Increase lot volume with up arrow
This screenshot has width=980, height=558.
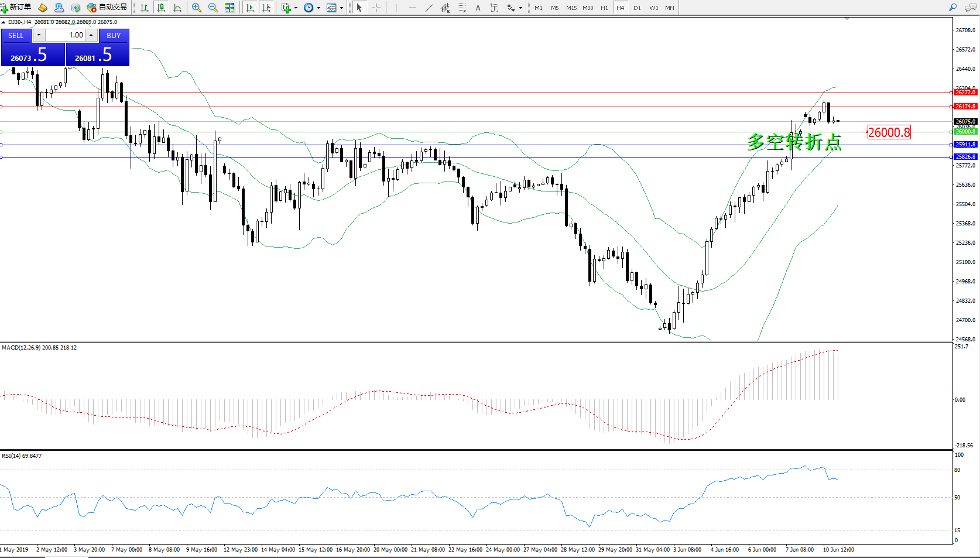point(91,35)
